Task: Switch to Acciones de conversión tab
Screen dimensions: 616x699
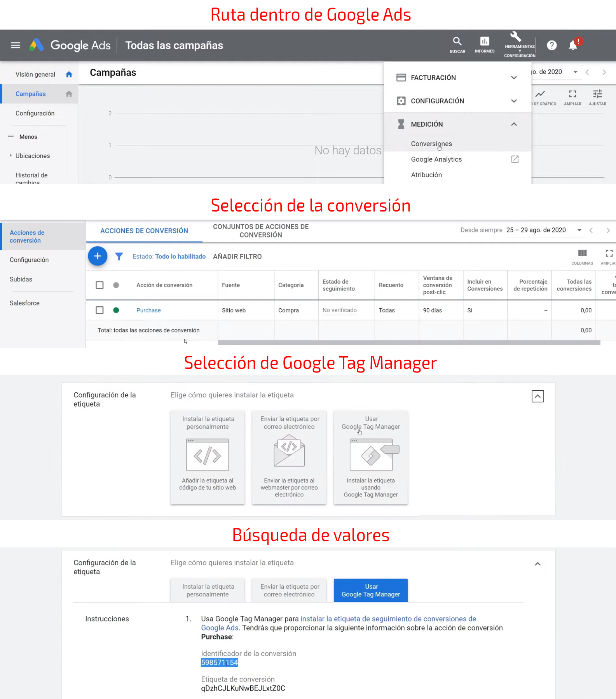Action: click(144, 231)
